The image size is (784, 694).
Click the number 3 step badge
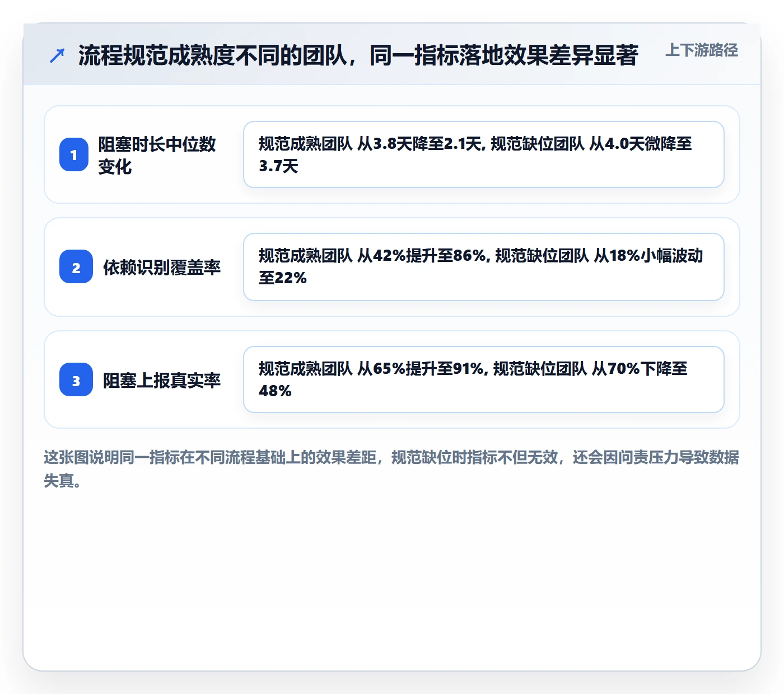click(76, 379)
